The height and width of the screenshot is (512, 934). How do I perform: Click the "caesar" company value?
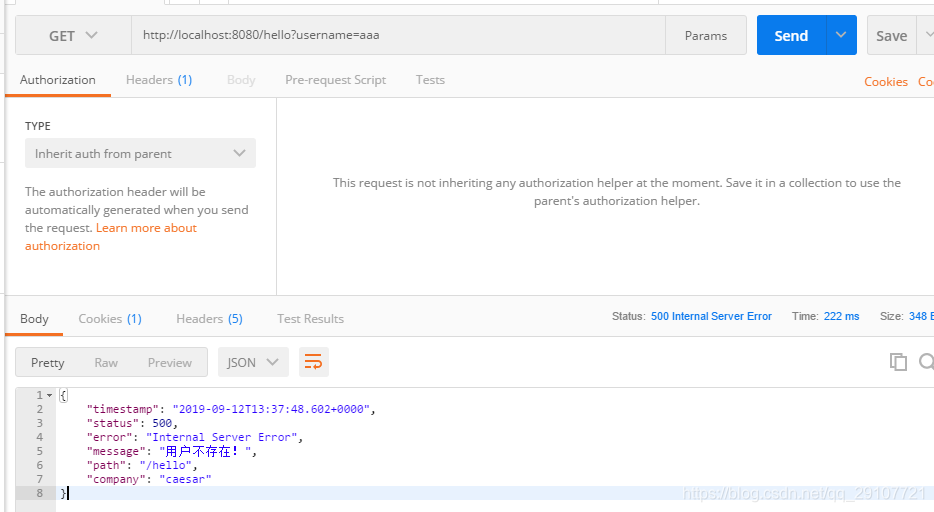pos(185,479)
